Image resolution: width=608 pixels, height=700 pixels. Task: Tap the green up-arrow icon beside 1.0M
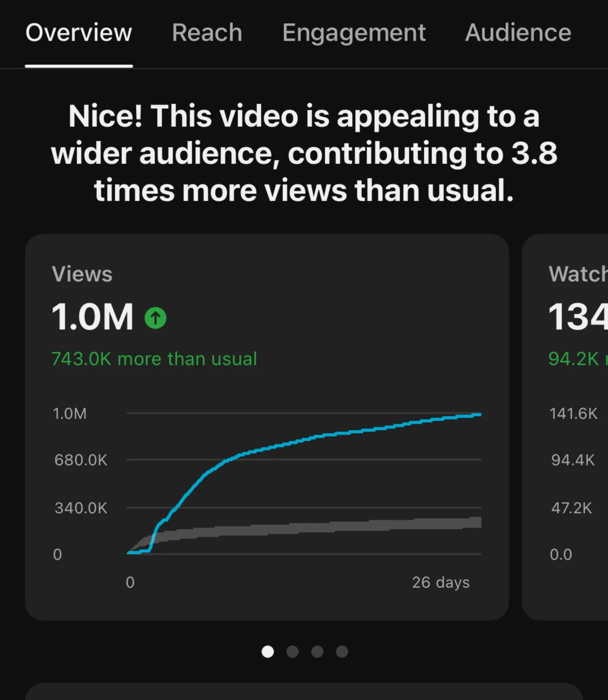point(155,318)
